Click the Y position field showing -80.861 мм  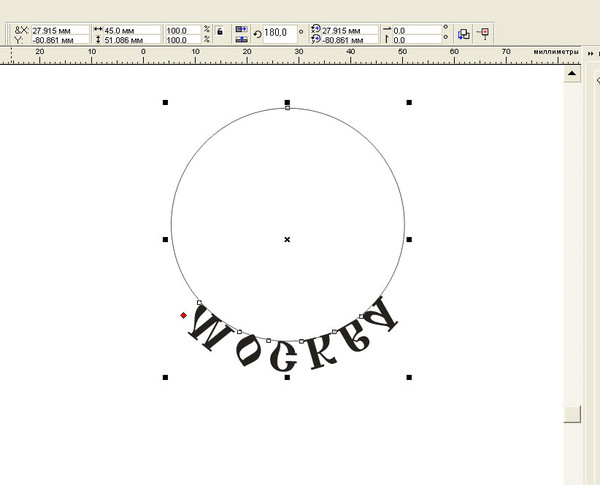60,40
